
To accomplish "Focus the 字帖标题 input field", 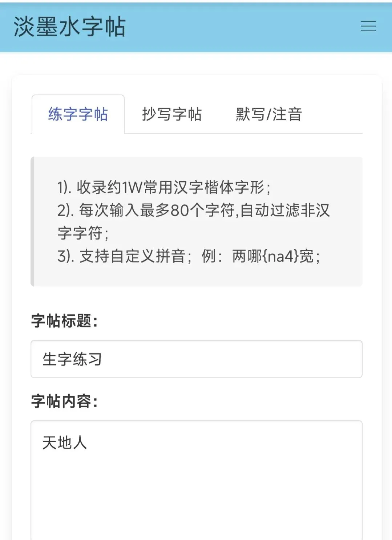I will 197,359.
